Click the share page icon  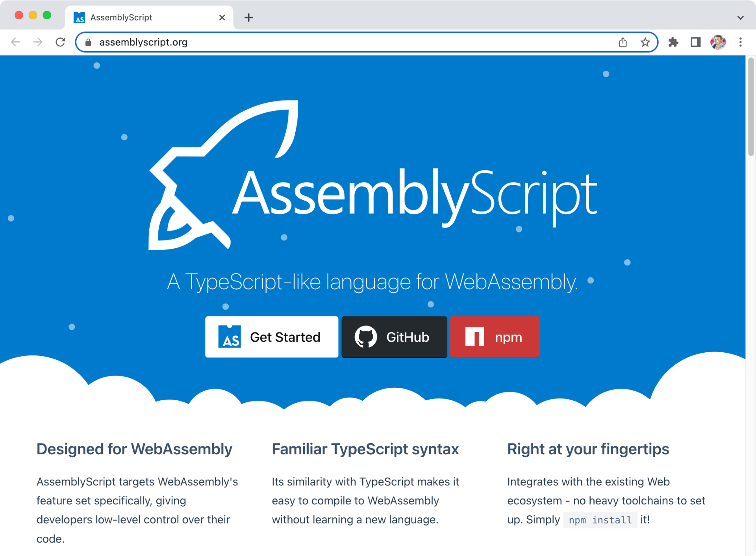click(623, 42)
